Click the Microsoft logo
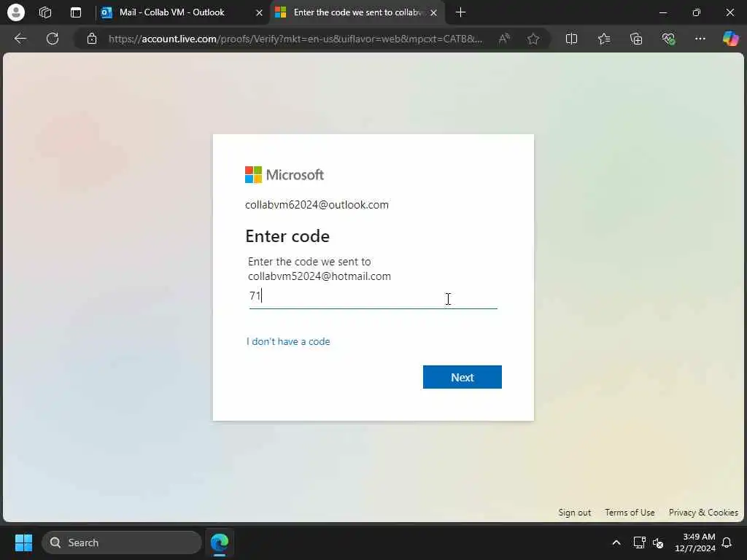747x560 pixels. click(x=285, y=175)
